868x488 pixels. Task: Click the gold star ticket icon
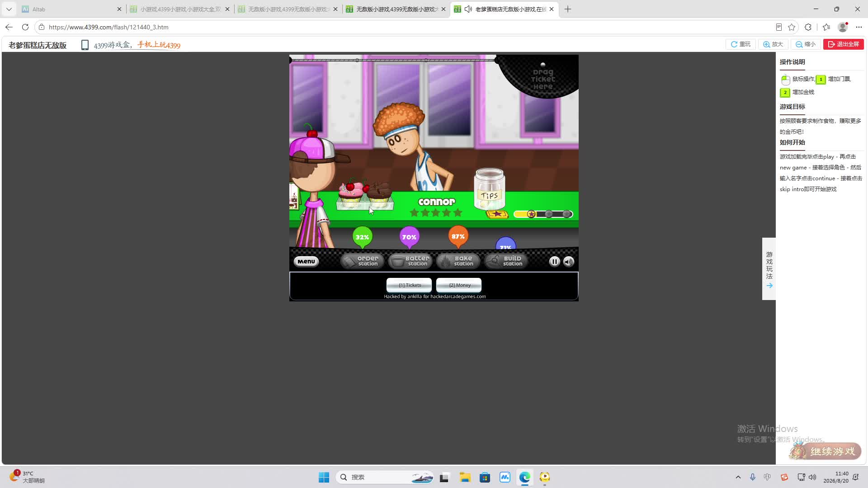[497, 214]
